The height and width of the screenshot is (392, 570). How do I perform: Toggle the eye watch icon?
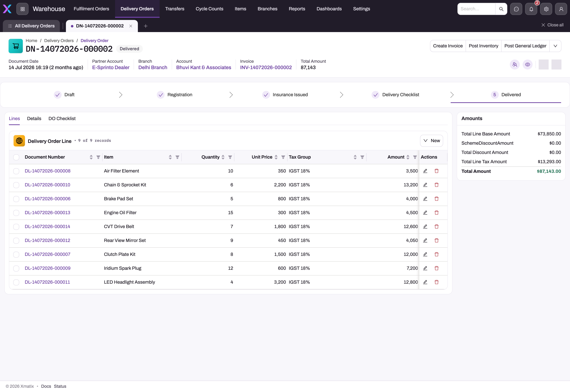[x=527, y=65]
